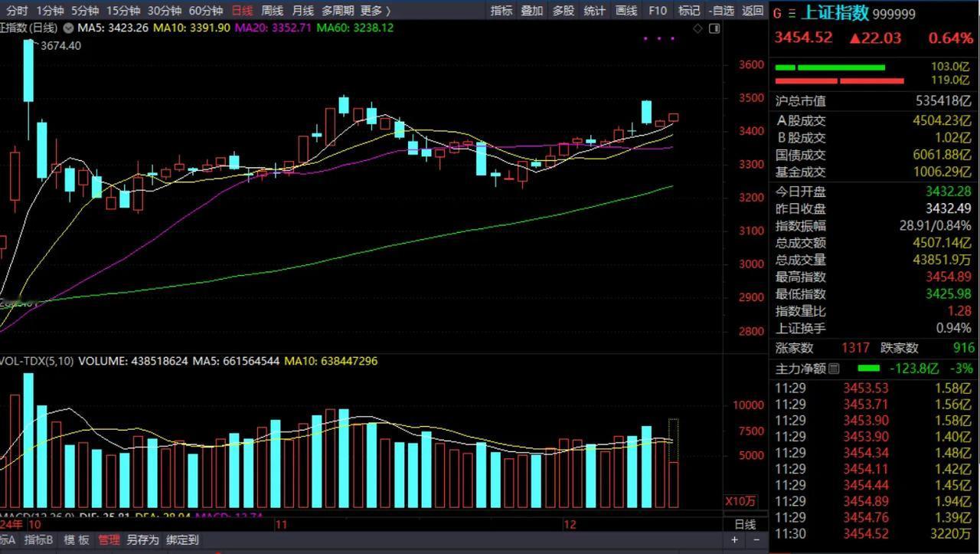Open the 指标 indicators button
Image resolution: width=980 pixels, height=554 pixels.
pyautogui.click(x=501, y=11)
